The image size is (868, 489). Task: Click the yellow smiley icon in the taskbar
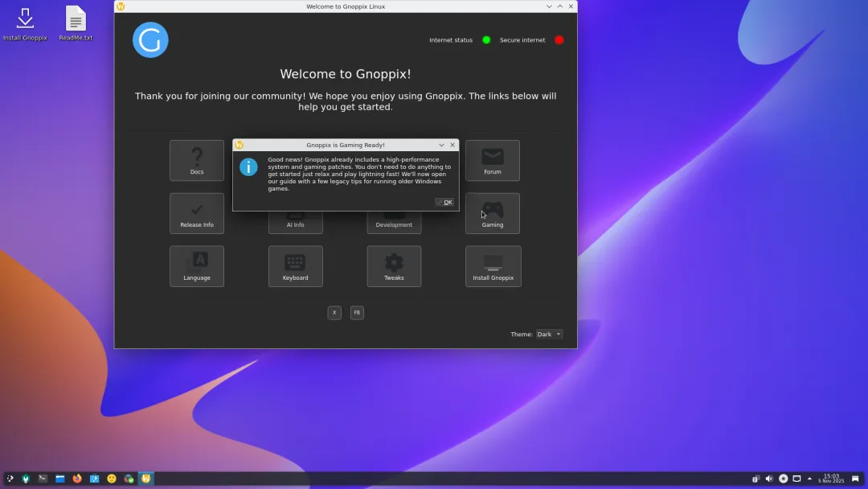coord(111,479)
